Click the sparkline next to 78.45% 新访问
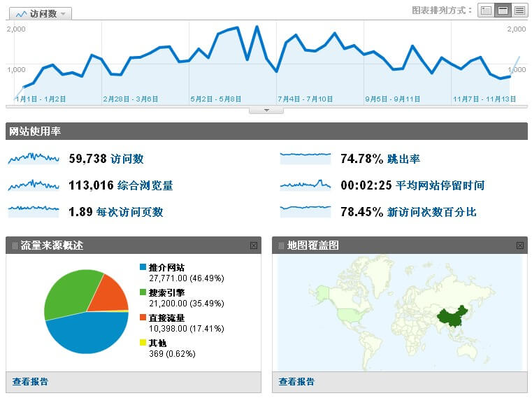The image size is (532, 398). click(x=305, y=211)
